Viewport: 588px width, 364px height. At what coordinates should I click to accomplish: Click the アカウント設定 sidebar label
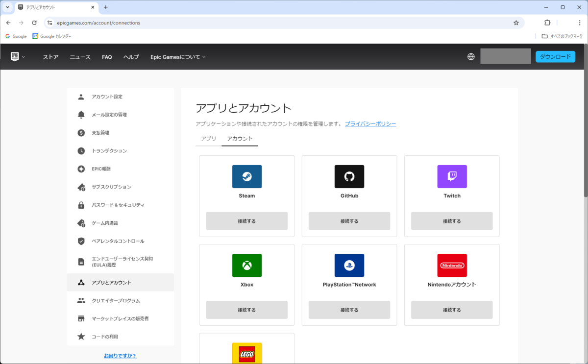[107, 97]
